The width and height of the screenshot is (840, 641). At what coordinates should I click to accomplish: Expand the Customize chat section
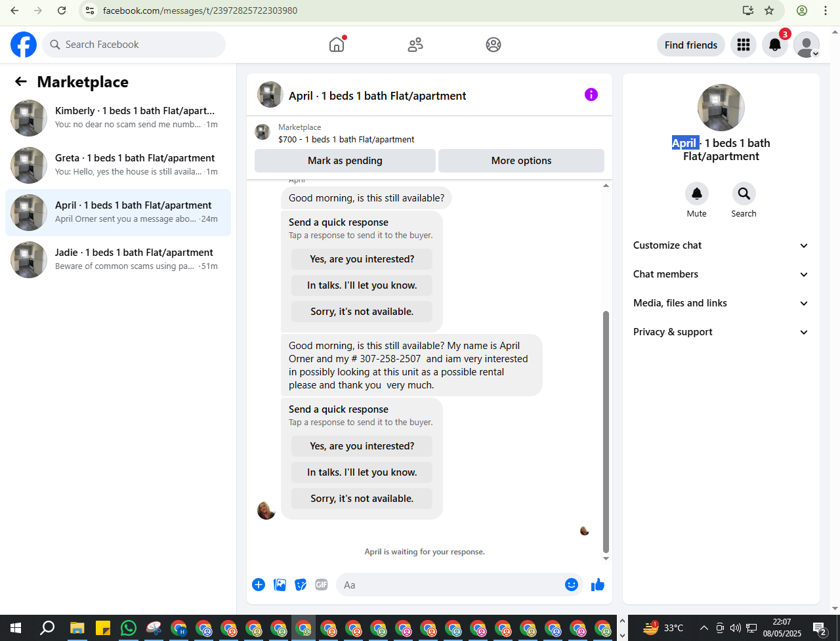(x=721, y=245)
